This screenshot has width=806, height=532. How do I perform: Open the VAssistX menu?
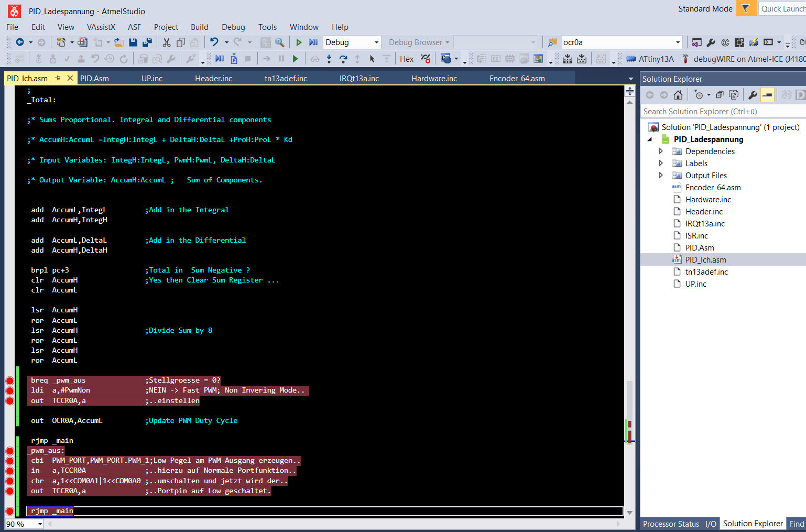point(101,27)
